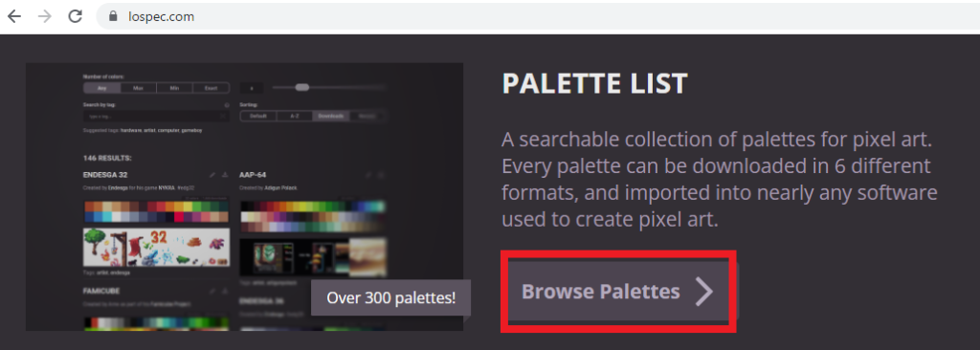Choose the Downloads sorting option
The width and height of the screenshot is (980, 350).
(x=330, y=117)
